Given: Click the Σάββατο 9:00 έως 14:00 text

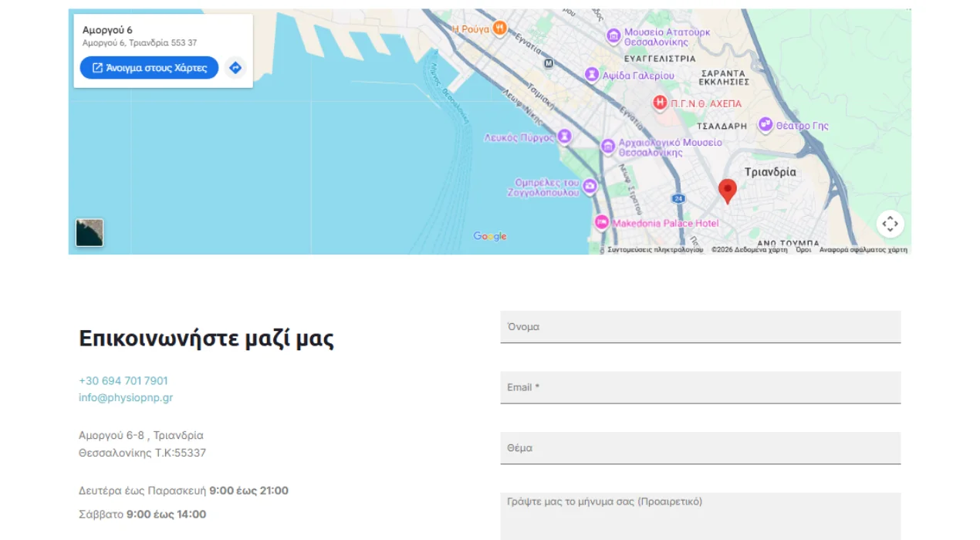Looking at the screenshot, I should pos(143,515).
